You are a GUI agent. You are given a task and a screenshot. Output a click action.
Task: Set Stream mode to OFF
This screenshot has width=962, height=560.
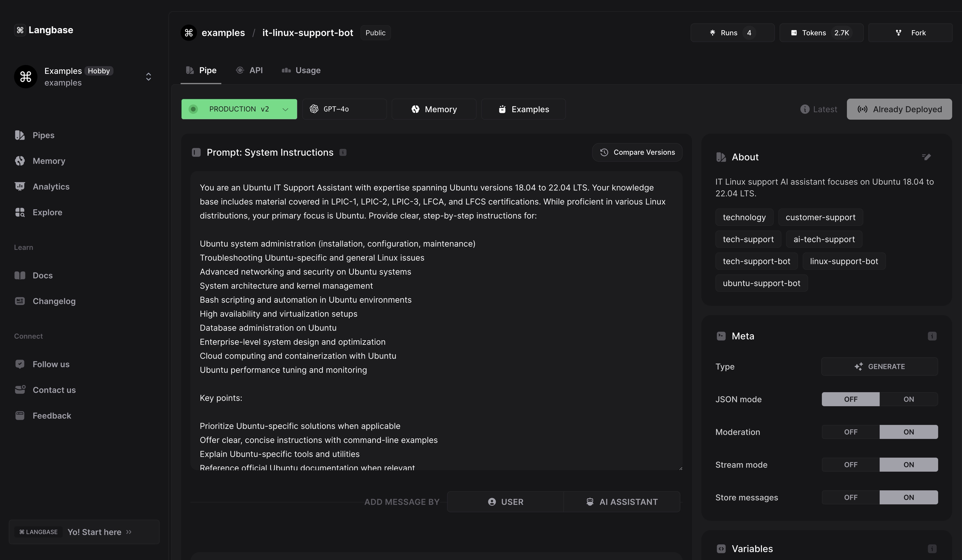point(850,465)
